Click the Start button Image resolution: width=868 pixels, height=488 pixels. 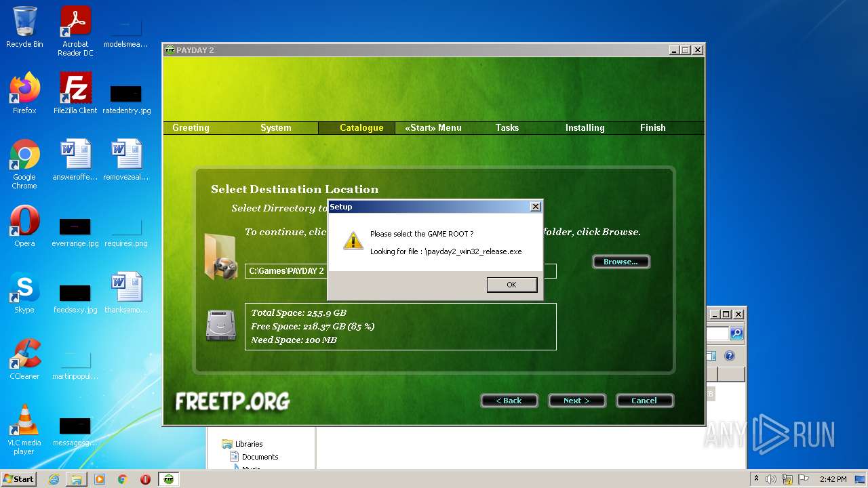pyautogui.click(x=19, y=479)
